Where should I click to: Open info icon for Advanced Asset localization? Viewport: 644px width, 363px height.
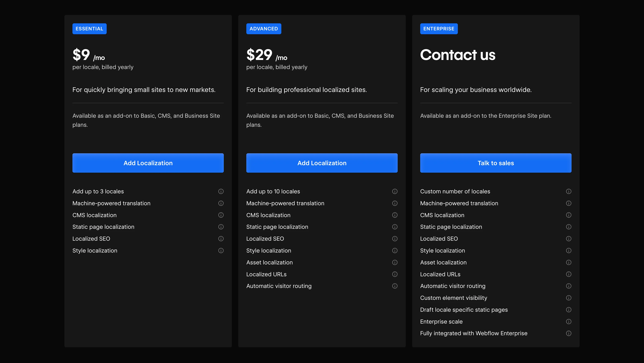point(394,262)
